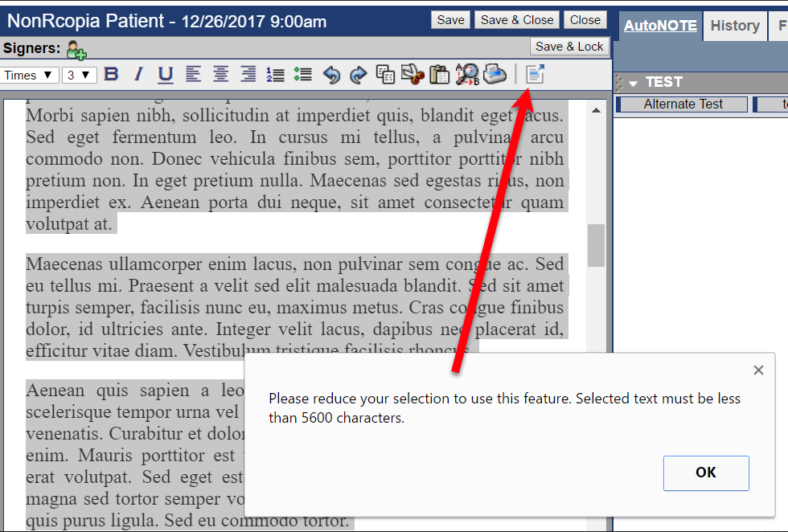Paste from clipboard
The width and height of the screenshot is (788, 532).
[440, 75]
